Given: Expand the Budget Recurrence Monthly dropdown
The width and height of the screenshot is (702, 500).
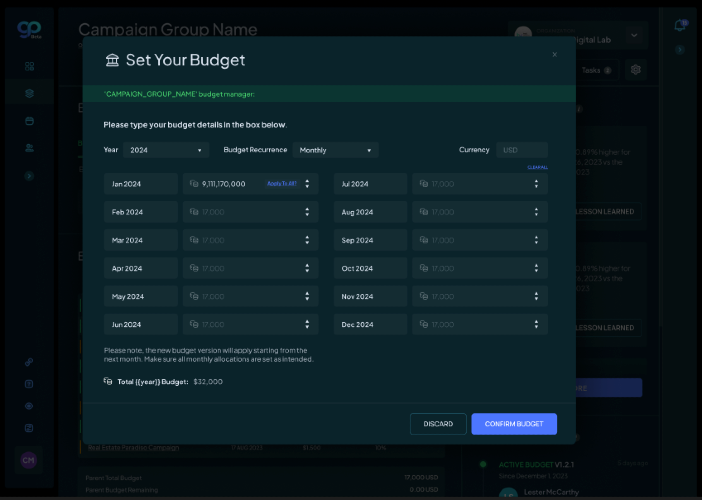Looking at the screenshot, I should point(335,150).
